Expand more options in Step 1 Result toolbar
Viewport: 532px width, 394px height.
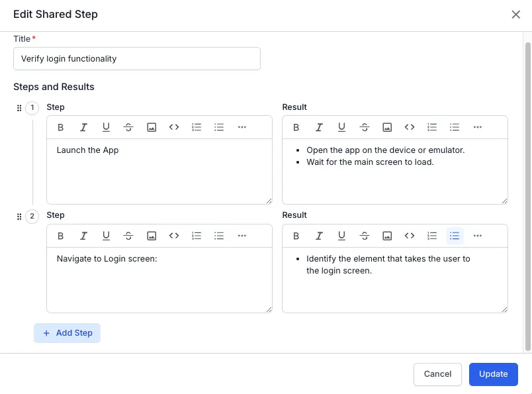[x=478, y=127]
